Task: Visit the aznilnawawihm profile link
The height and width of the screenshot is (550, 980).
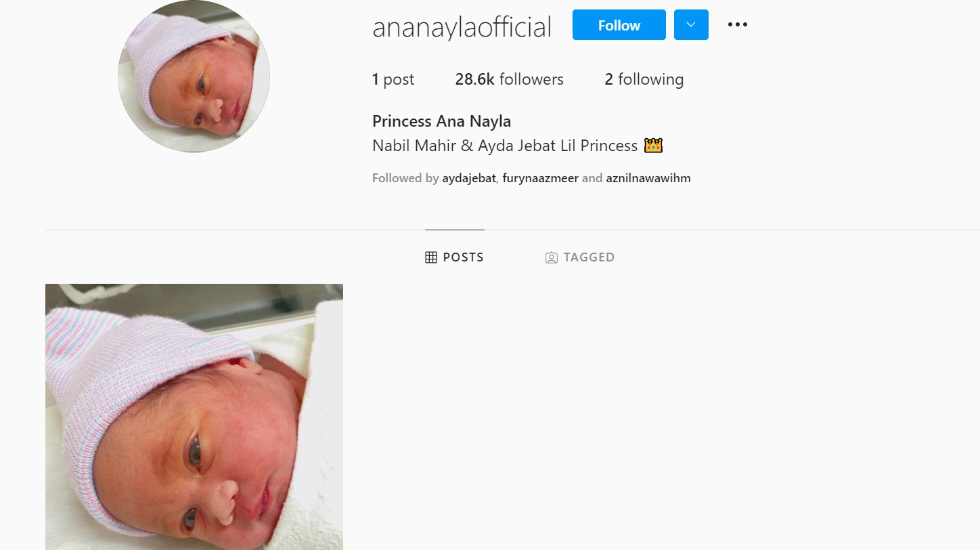Action: click(648, 178)
